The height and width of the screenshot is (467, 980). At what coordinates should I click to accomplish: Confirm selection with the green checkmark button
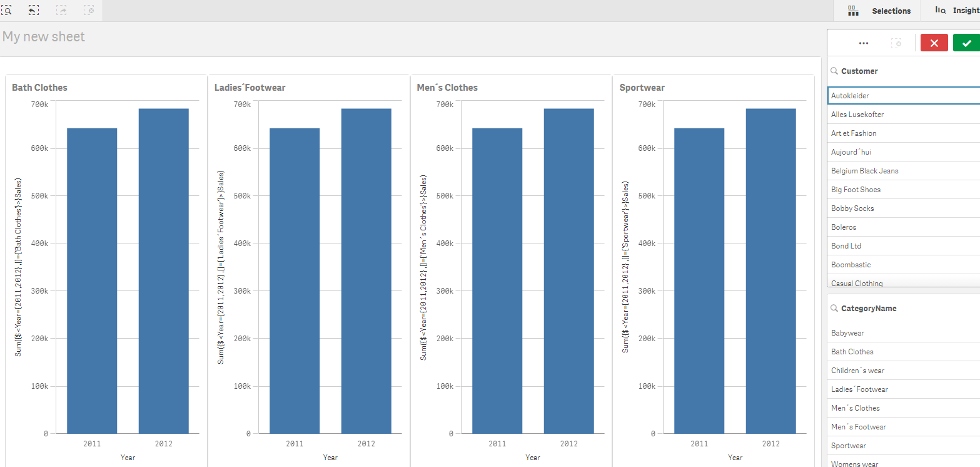(966, 43)
